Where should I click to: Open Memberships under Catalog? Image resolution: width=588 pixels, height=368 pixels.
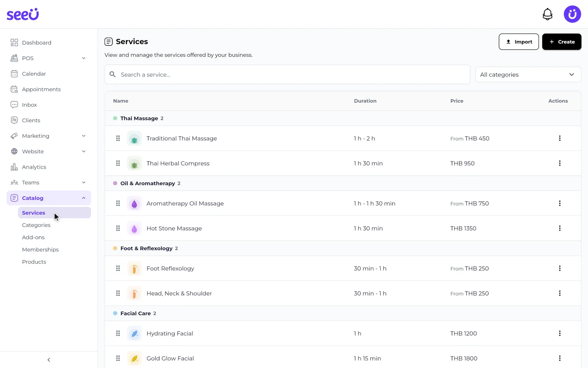40,249
